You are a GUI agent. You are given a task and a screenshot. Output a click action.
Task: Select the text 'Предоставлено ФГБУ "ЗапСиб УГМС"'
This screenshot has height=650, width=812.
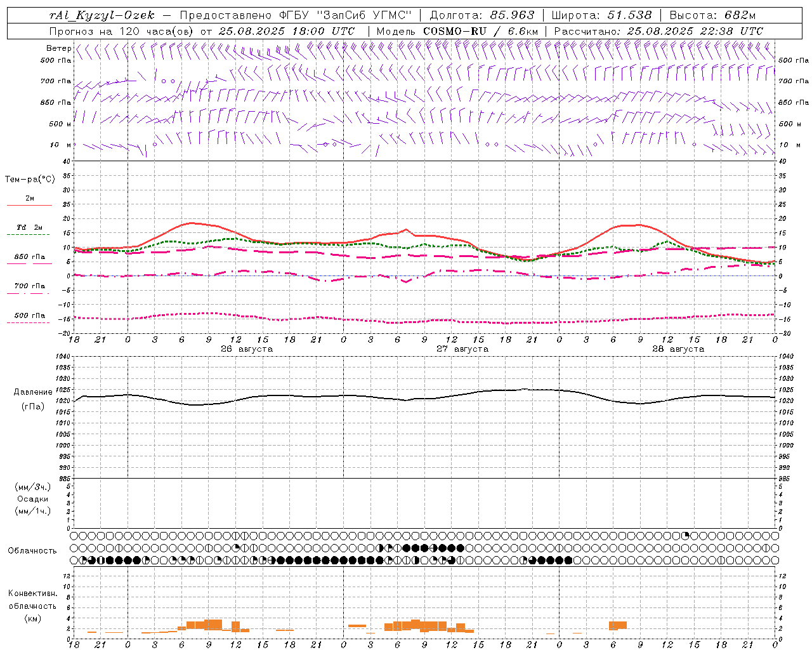tap(296, 16)
